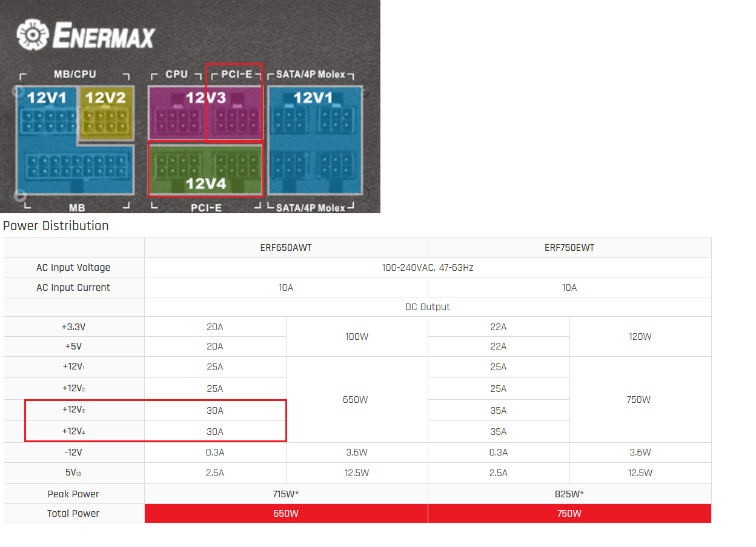The height and width of the screenshot is (547, 756).
Task: Click the Enermax logo
Action: click(85, 36)
